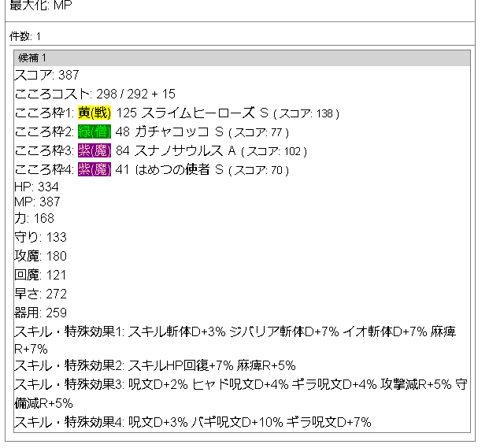The image size is (489, 448).
Task: Click the こころコスト: 298 / 292 + 15 line
Action: [95, 94]
